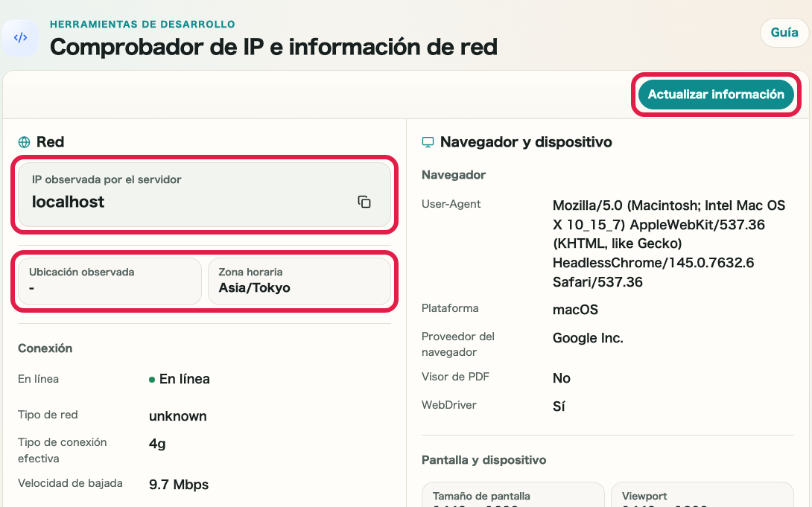Click the HERRAMIENTAS DE DESARROLLO breadcrumb
The image size is (812, 507).
(x=142, y=25)
